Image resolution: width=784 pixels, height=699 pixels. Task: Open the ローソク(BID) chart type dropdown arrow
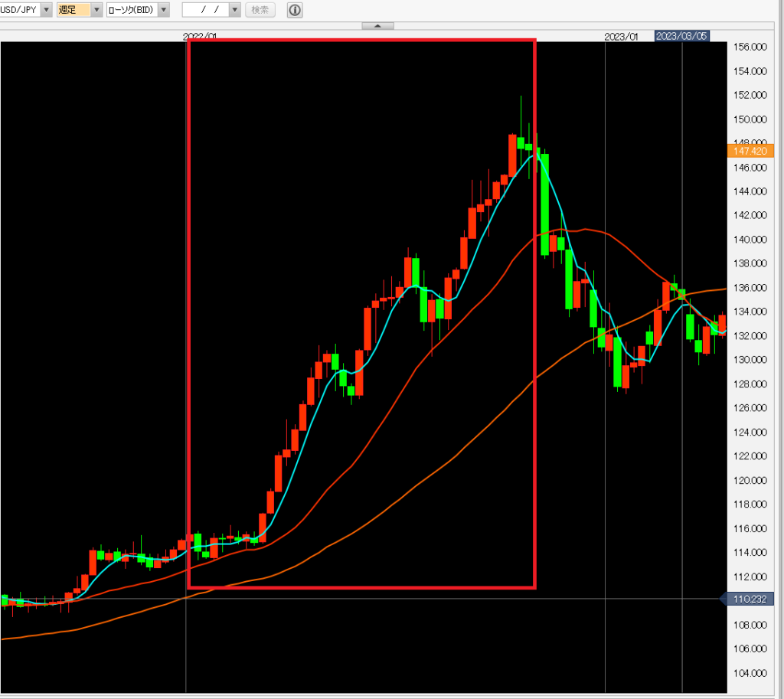163,10
